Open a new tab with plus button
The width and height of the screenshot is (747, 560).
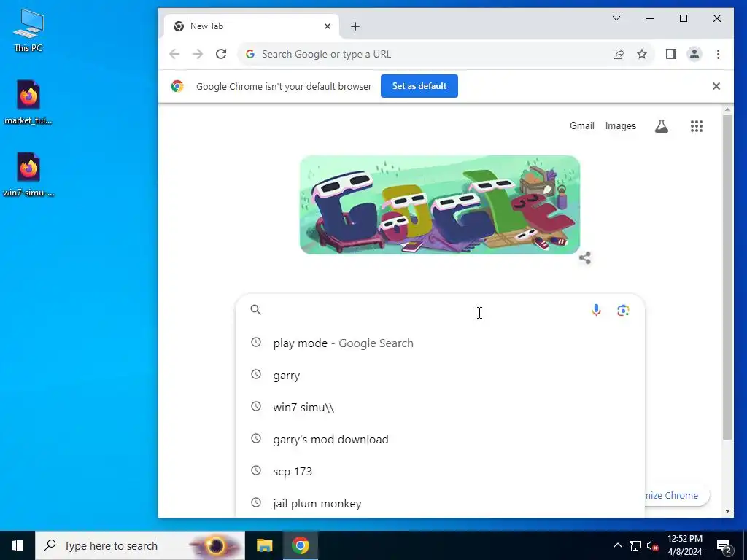[355, 26]
